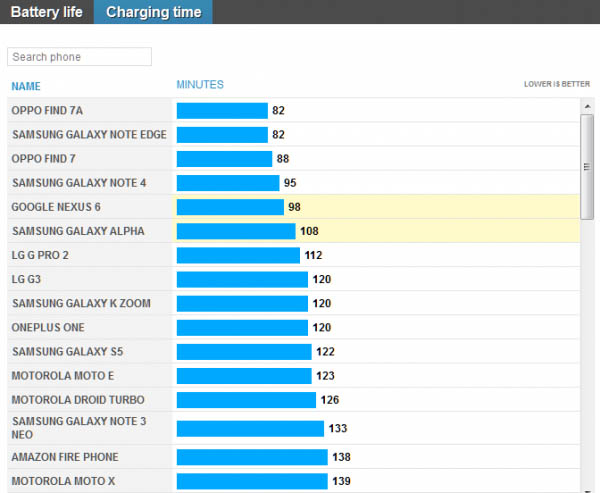Select the Charging time tab

153,12
